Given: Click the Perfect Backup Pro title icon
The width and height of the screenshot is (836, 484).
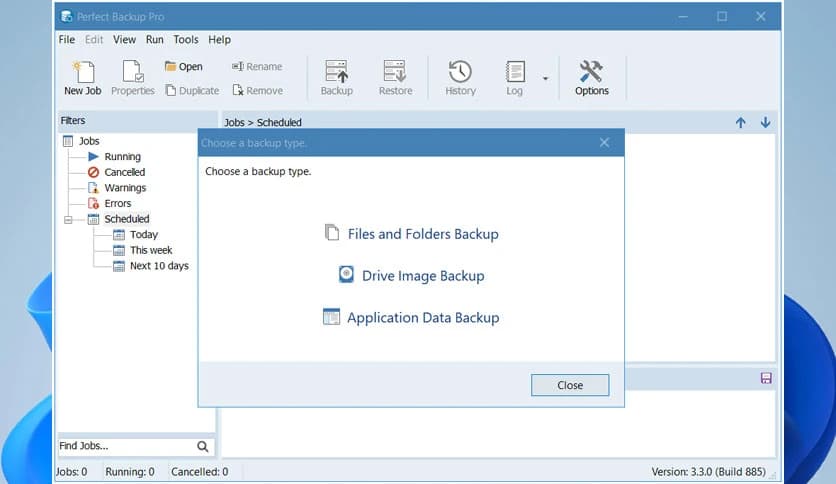Looking at the screenshot, I should (67, 17).
